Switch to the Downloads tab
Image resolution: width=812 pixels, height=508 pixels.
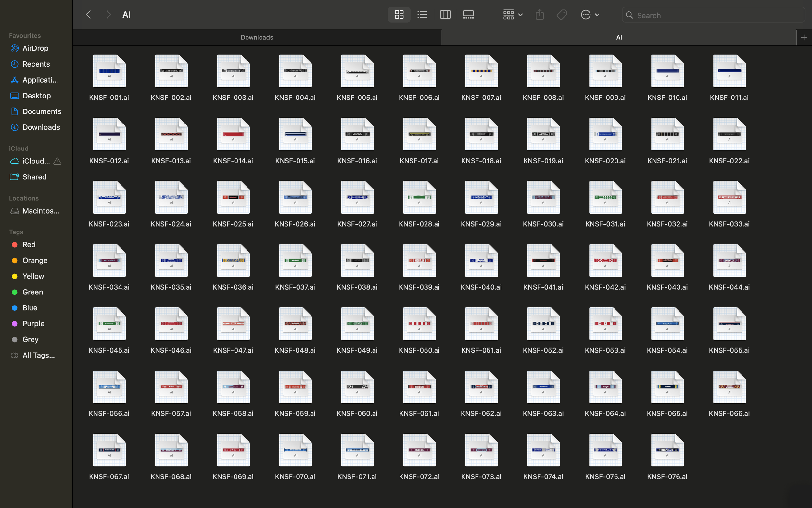257,37
